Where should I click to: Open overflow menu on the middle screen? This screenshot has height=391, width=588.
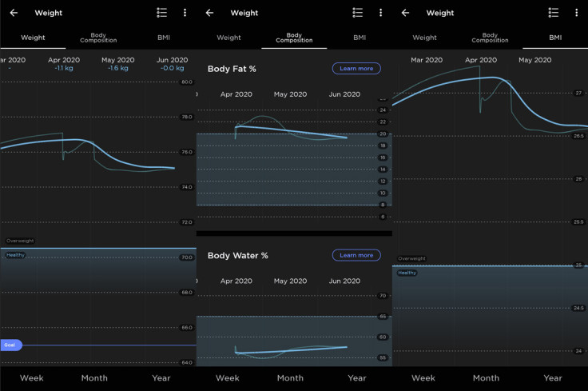(380, 13)
